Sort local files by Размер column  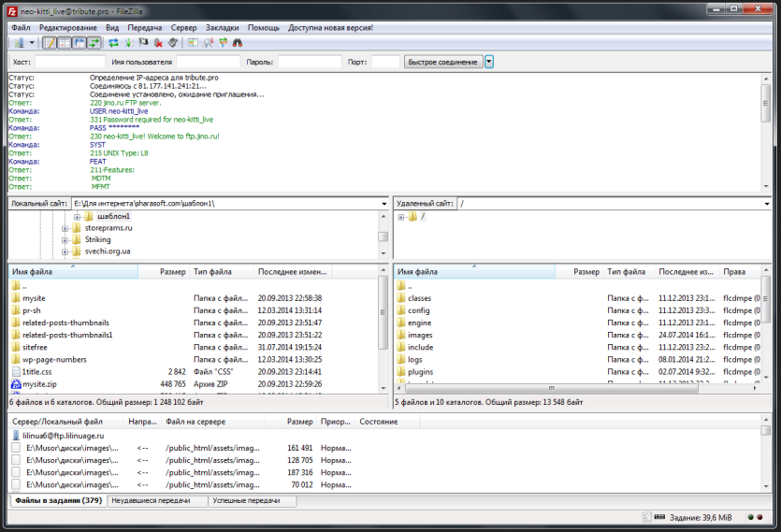click(x=164, y=272)
